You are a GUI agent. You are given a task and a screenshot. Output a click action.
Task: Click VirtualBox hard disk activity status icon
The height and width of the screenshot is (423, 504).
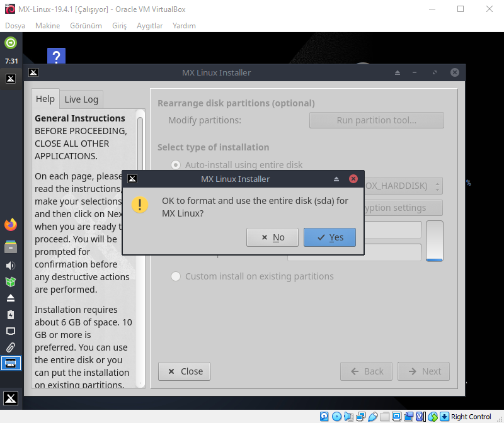click(324, 417)
